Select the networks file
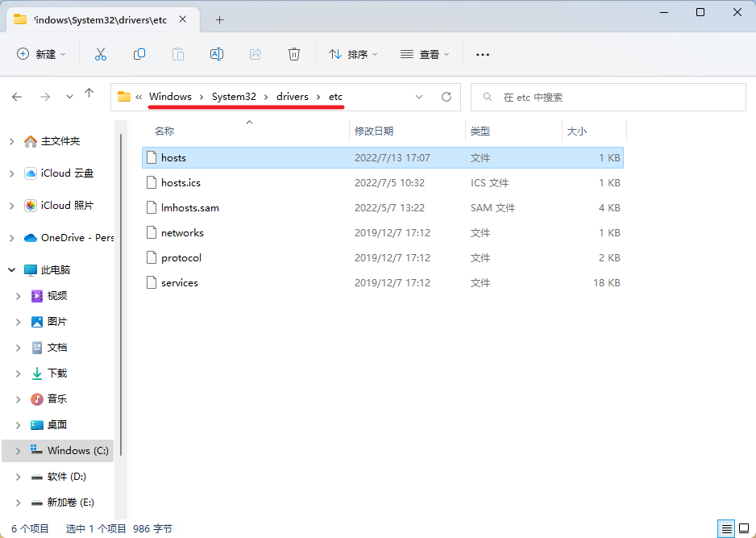 pyautogui.click(x=183, y=232)
